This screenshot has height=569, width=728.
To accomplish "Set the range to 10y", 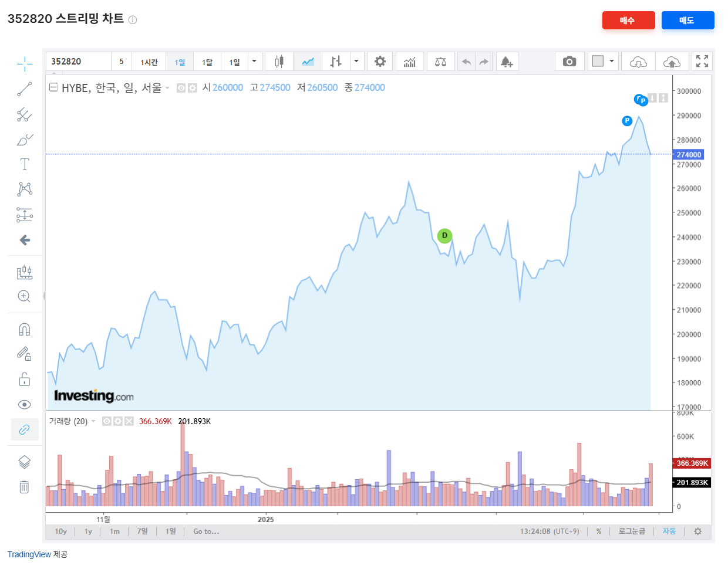I will pos(60,531).
